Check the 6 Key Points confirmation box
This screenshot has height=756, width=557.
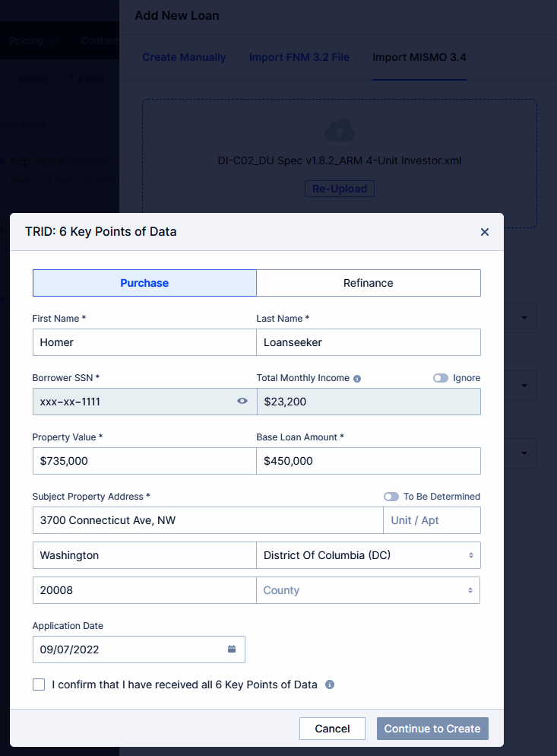(x=39, y=685)
